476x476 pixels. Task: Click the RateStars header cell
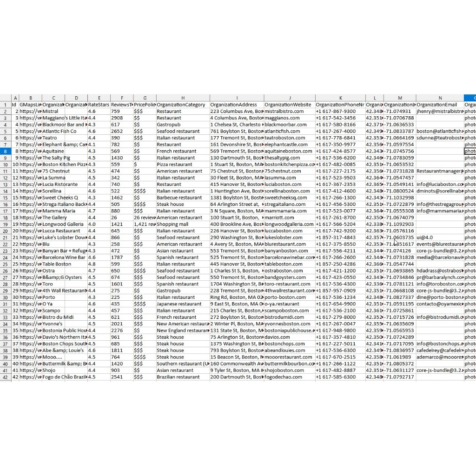(99, 105)
